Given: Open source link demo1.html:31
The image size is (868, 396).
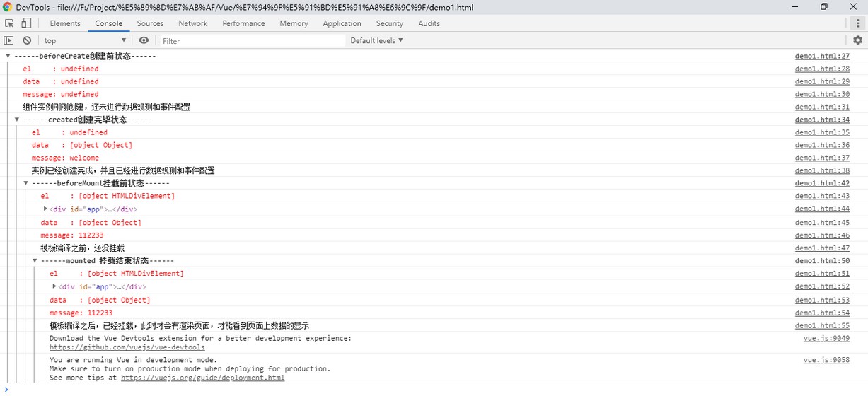Looking at the screenshot, I should point(822,107).
